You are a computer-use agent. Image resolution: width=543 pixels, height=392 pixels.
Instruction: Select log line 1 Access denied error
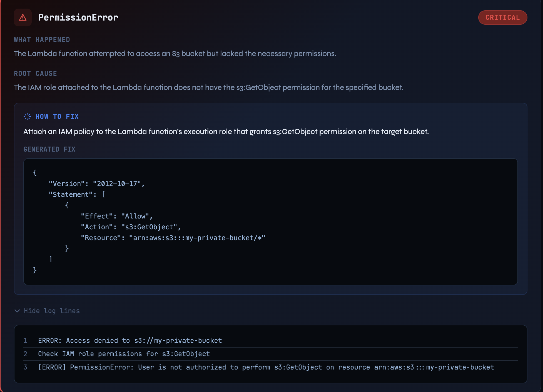click(130, 341)
